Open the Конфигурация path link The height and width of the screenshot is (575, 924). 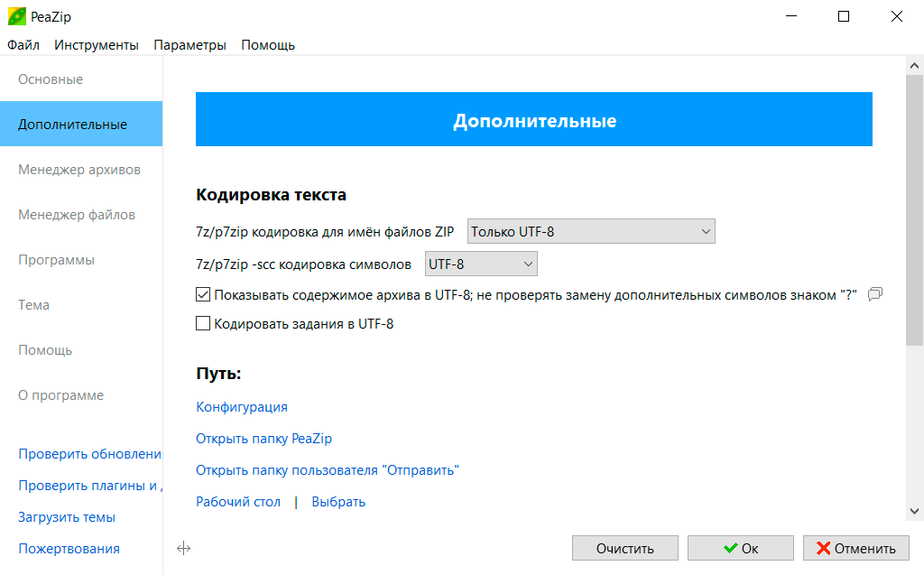coord(242,407)
